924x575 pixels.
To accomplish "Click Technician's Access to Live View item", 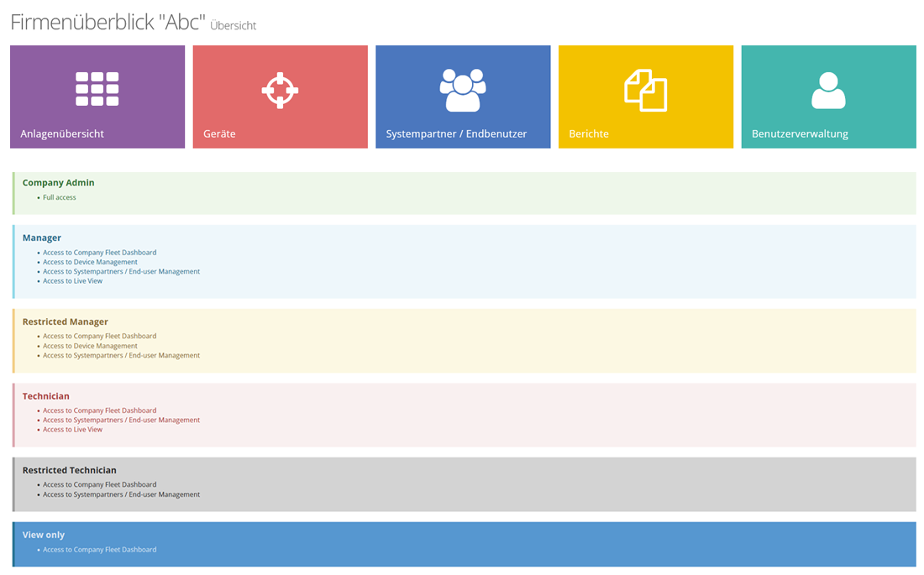I will point(72,430).
